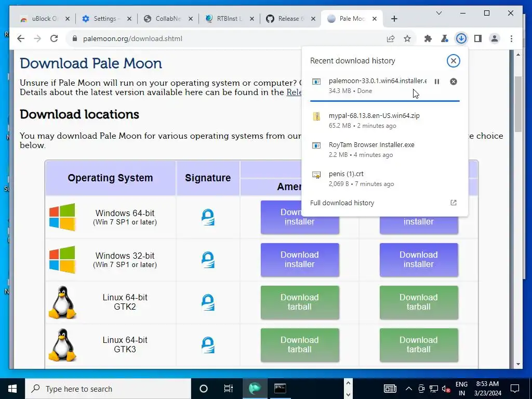
Task: Cancel the palemoon installer download
Action: click(453, 82)
